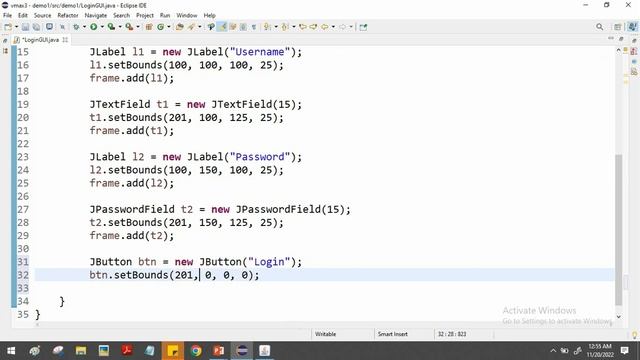Click the 32 : 28 : 823 cursor position
The height and width of the screenshot is (360, 640).
coord(452,334)
